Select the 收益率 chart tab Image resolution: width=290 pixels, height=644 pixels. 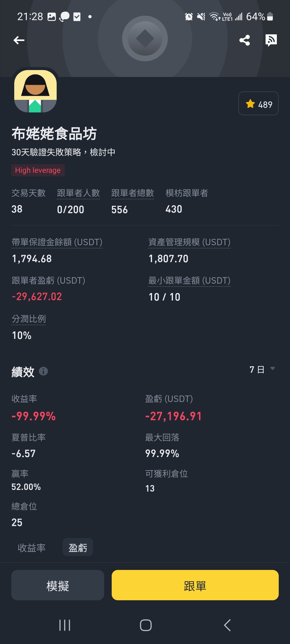tap(32, 547)
